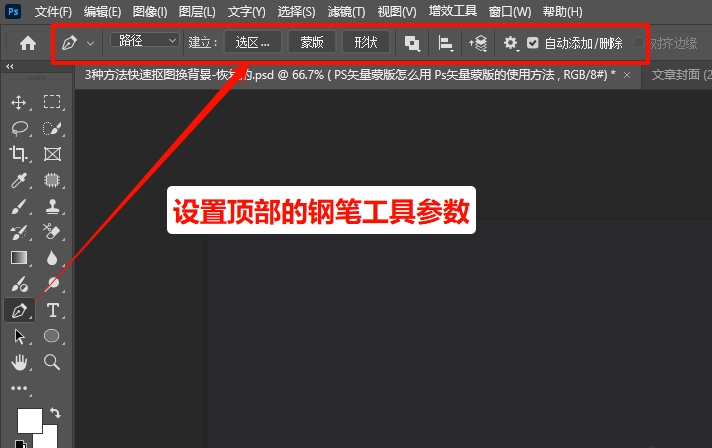Choose the Hand tool

[19, 362]
